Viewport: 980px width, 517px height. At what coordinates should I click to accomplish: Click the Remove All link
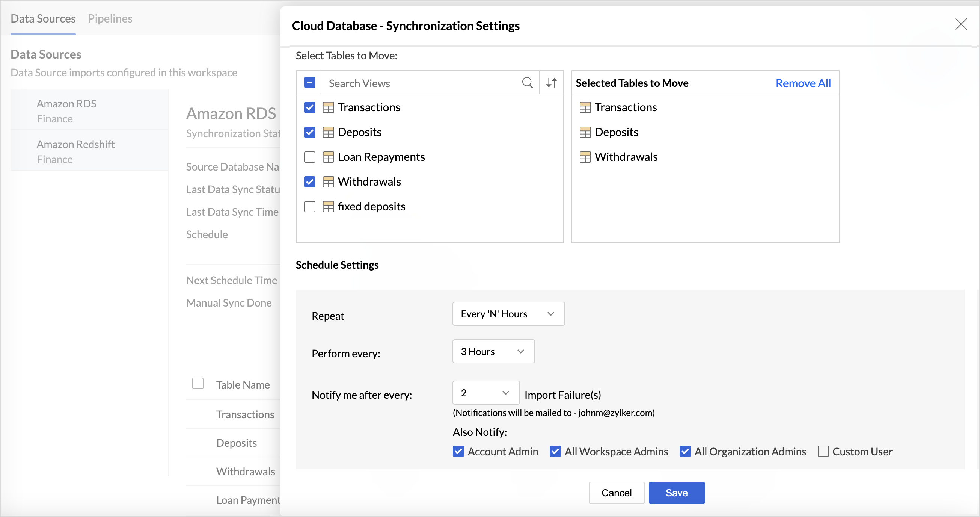(x=803, y=83)
